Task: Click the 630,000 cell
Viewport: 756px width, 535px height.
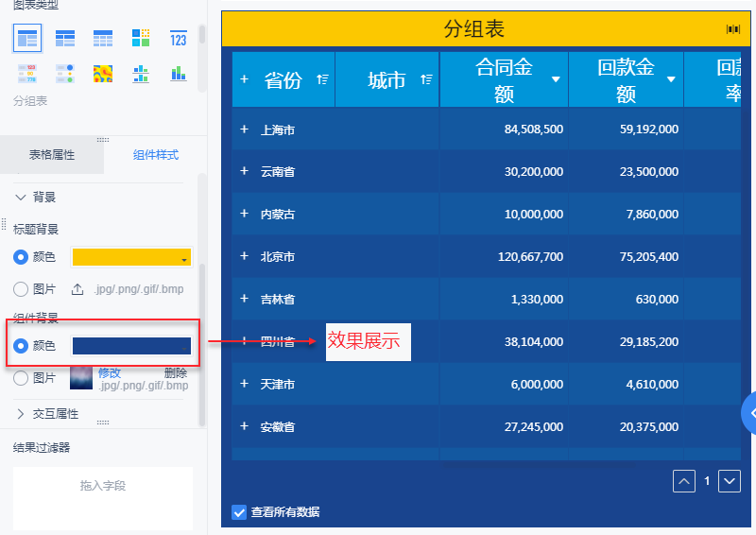Action: (x=657, y=299)
